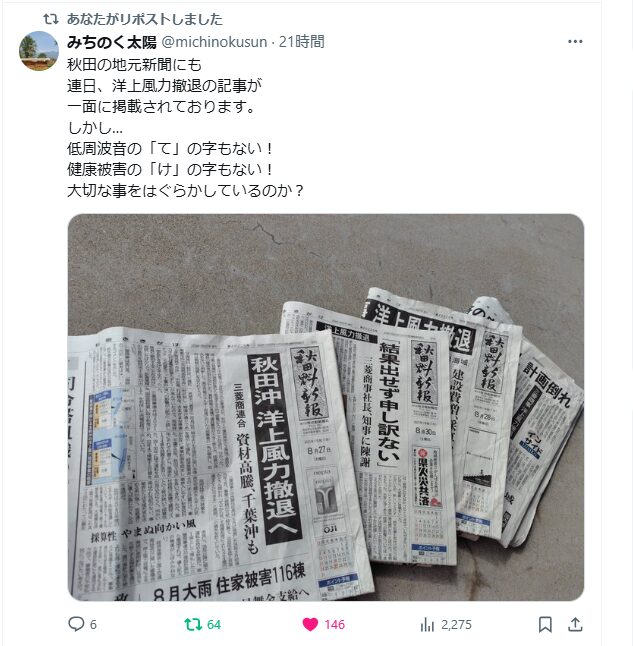Screen dimensions: 633x646
Task: Open view analytics bar chart icon
Action: tap(427, 625)
